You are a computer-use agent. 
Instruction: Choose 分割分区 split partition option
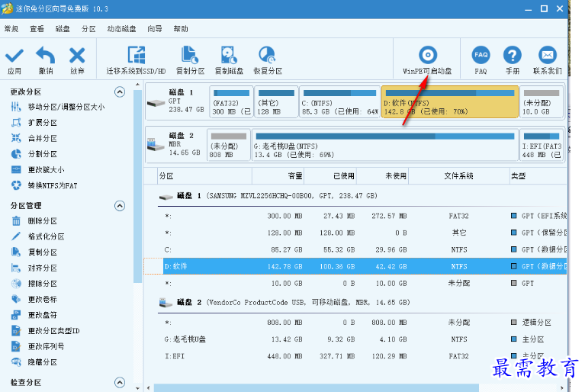click(42, 154)
